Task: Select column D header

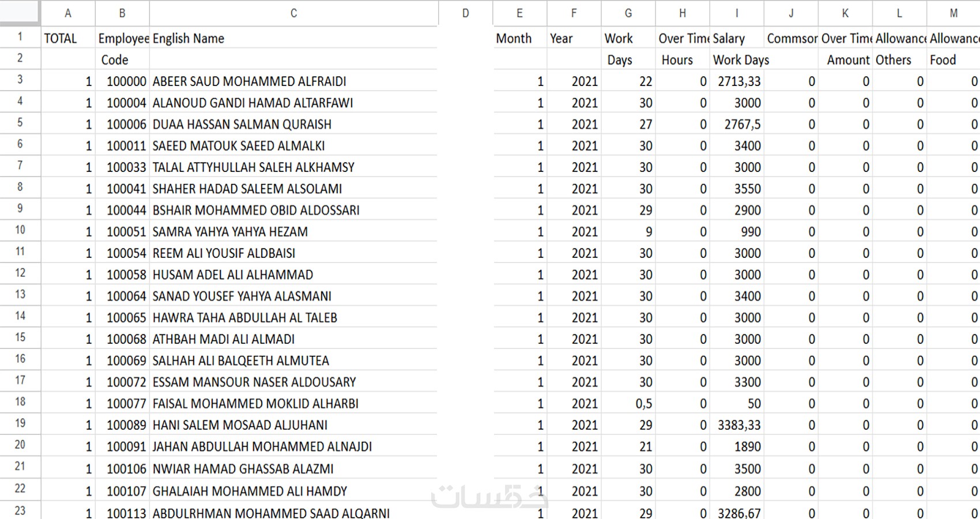Action: [x=465, y=13]
